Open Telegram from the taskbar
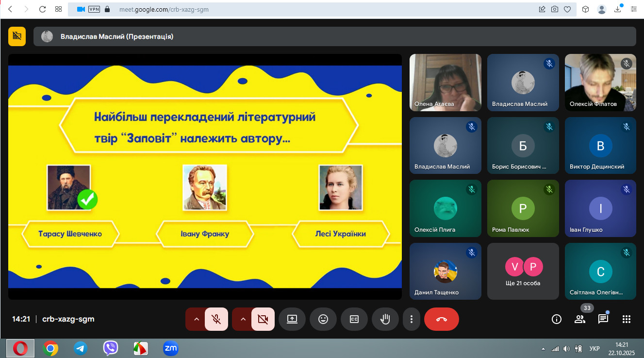 coord(80,348)
